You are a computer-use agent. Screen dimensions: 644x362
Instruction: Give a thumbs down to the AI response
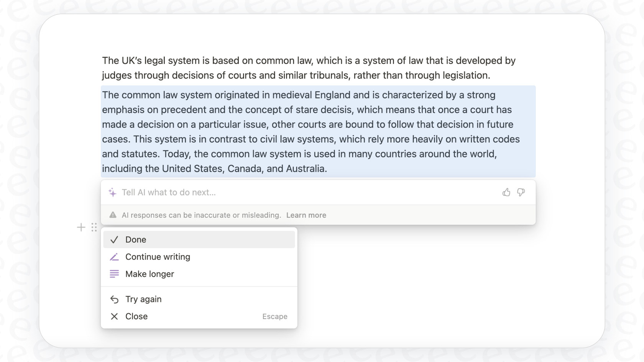521,192
